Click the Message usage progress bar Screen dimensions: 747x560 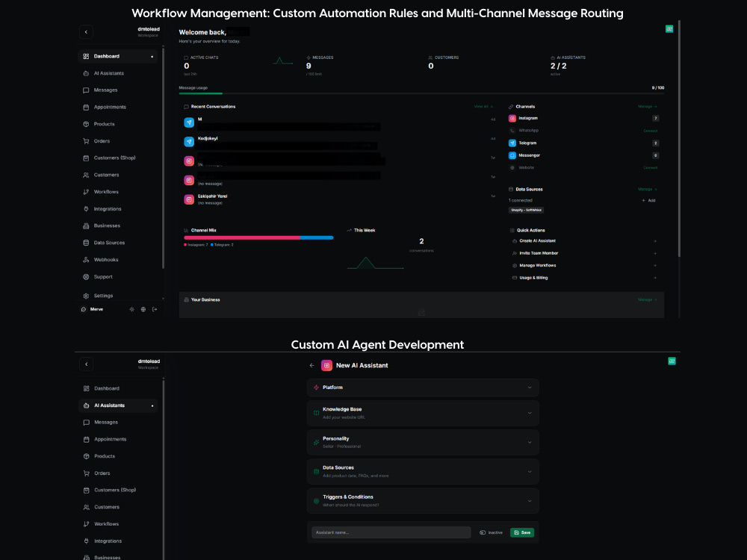(421, 94)
